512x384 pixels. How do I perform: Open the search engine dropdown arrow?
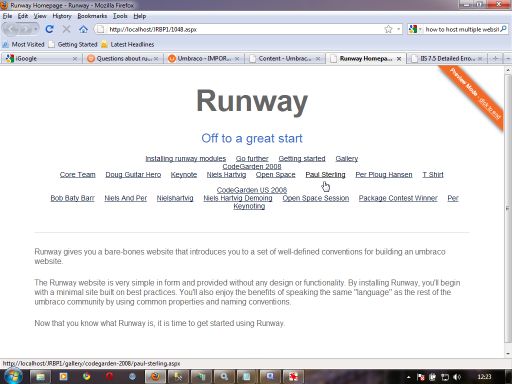[x=420, y=29]
